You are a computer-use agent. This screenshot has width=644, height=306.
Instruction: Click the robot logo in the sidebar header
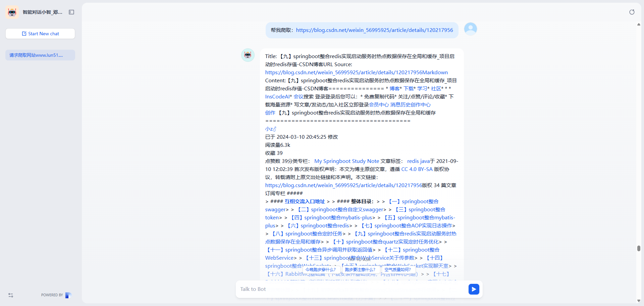click(12, 12)
